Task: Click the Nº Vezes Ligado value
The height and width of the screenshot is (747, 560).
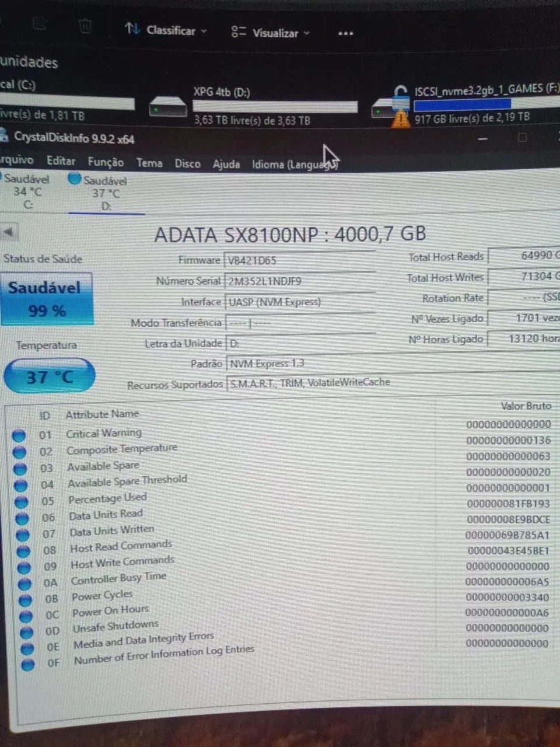Action: click(524, 318)
